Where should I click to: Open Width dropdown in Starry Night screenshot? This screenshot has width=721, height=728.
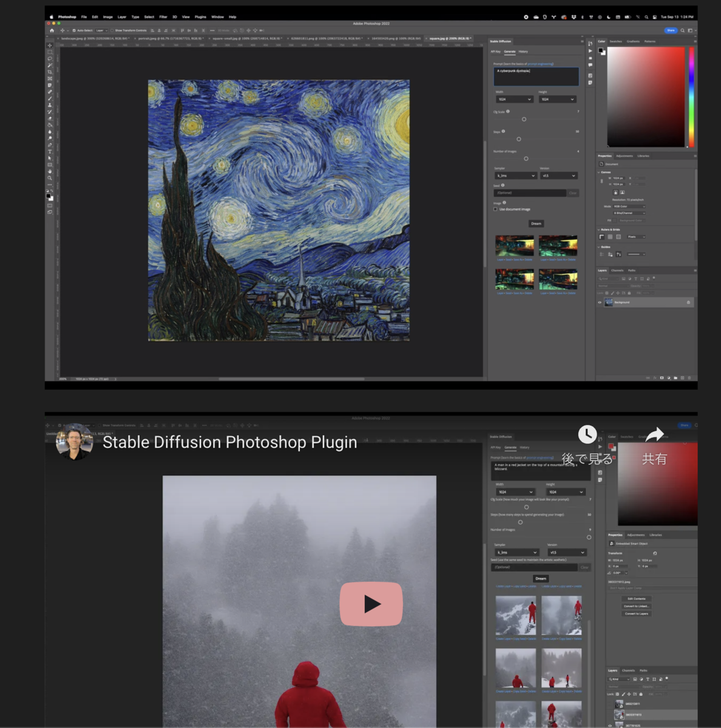click(x=515, y=99)
